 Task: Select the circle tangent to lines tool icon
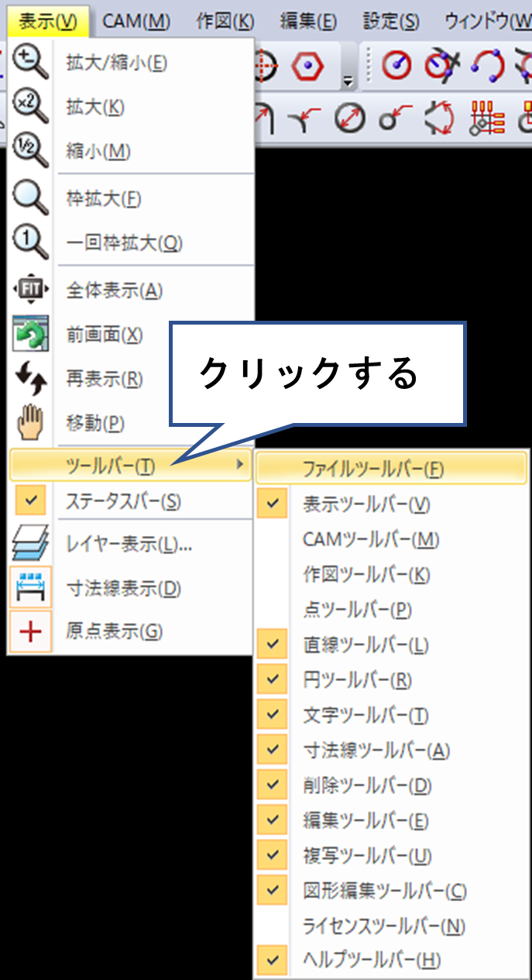click(x=443, y=65)
